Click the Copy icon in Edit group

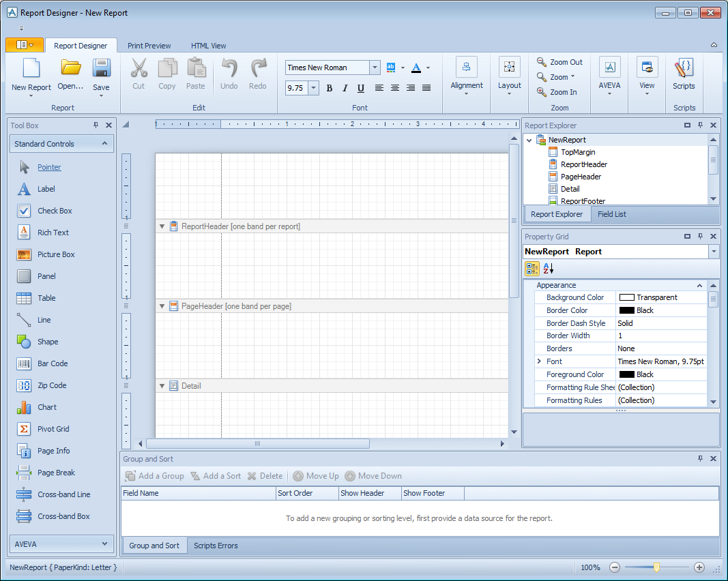pos(167,68)
